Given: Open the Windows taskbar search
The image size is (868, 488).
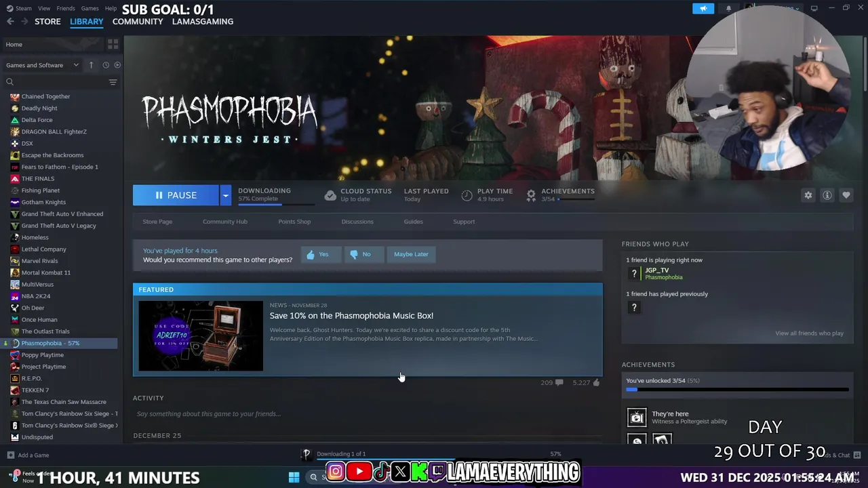Looking at the screenshot, I should [x=314, y=477].
